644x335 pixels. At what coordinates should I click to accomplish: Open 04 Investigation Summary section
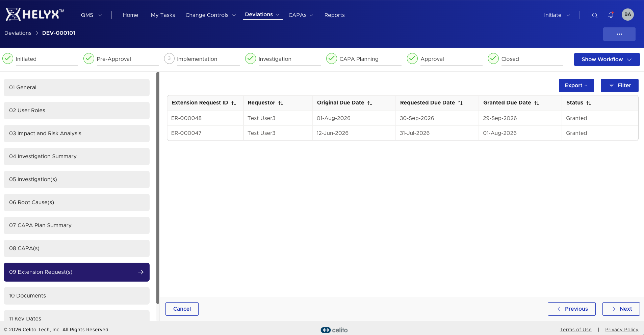click(77, 157)
